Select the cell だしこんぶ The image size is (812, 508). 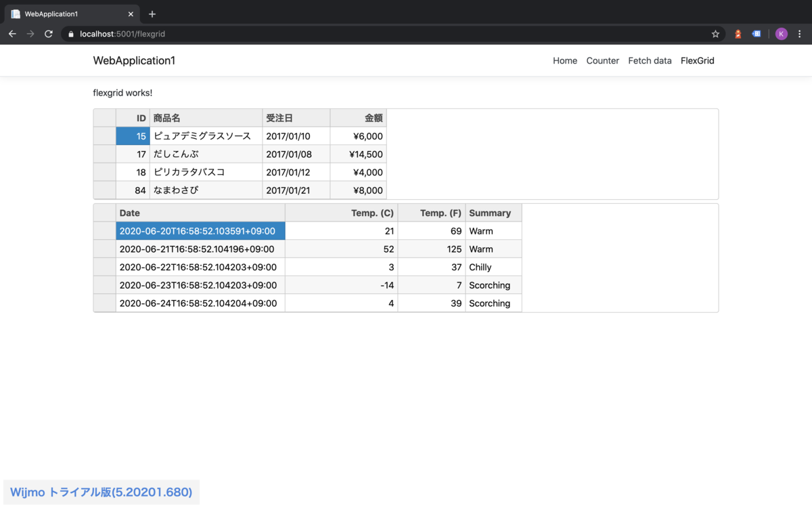coord(206,154)
